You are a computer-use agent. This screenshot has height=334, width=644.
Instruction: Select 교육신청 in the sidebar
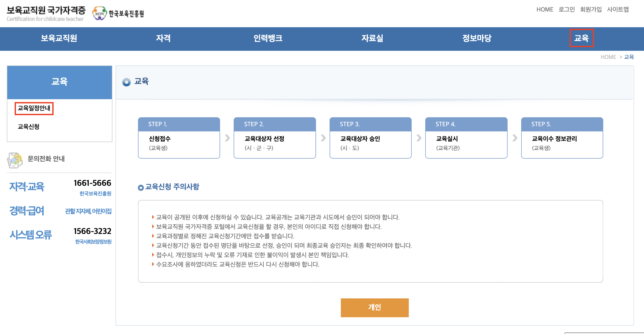(28, 127)
